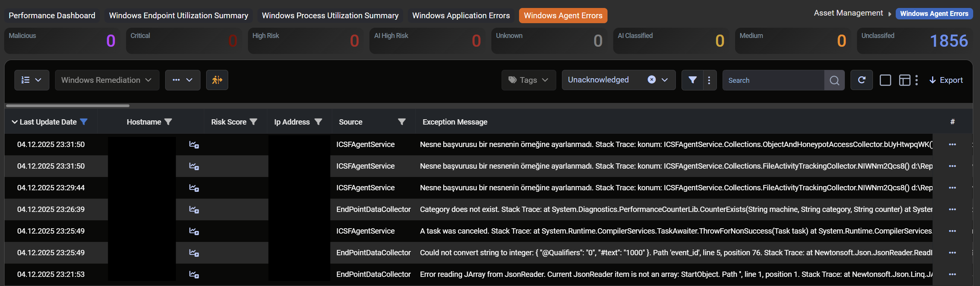
Task: Open the column layout chooser icon
Action: pyautogui.click(x=904, y=80)
